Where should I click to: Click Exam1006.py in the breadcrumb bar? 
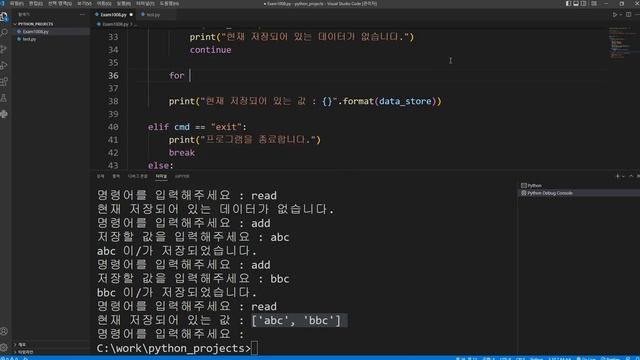click(115, 24)
